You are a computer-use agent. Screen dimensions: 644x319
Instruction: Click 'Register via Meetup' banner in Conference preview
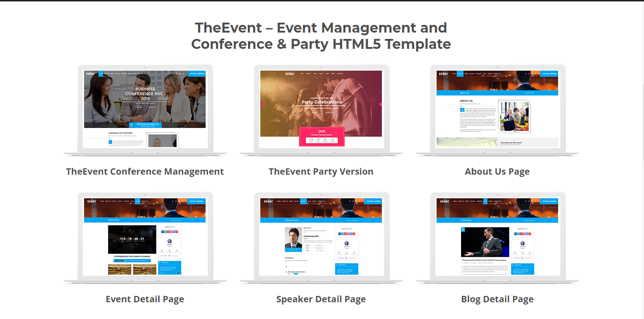coord(145,125)
